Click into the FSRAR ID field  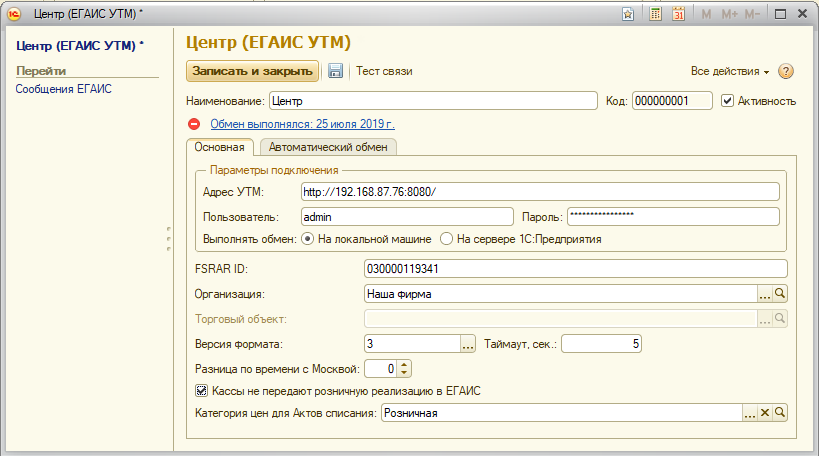pos(576,268)
